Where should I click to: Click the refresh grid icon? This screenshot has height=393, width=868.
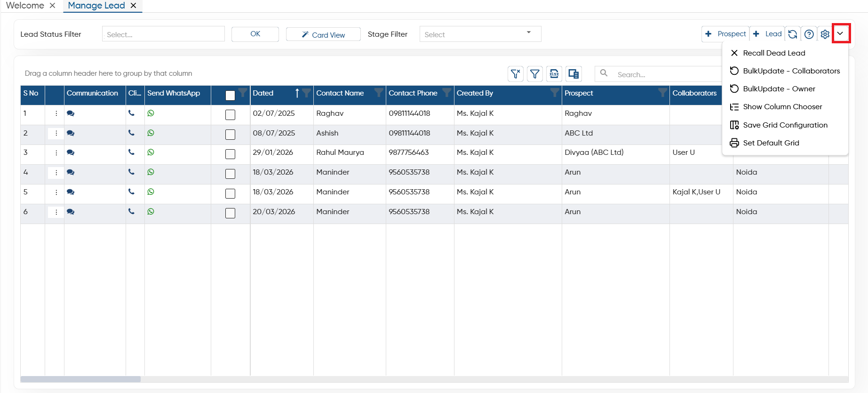click(793, 34)
